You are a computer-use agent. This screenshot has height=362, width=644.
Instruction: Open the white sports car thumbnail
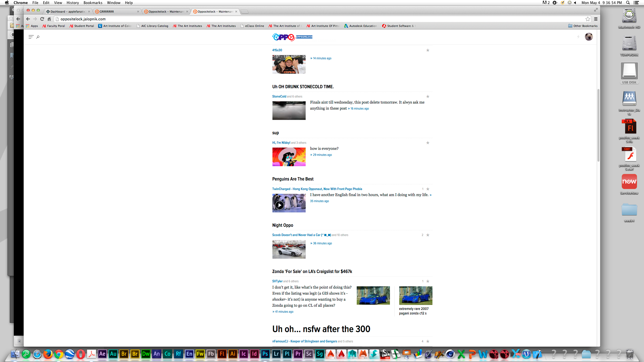(289, 249)
